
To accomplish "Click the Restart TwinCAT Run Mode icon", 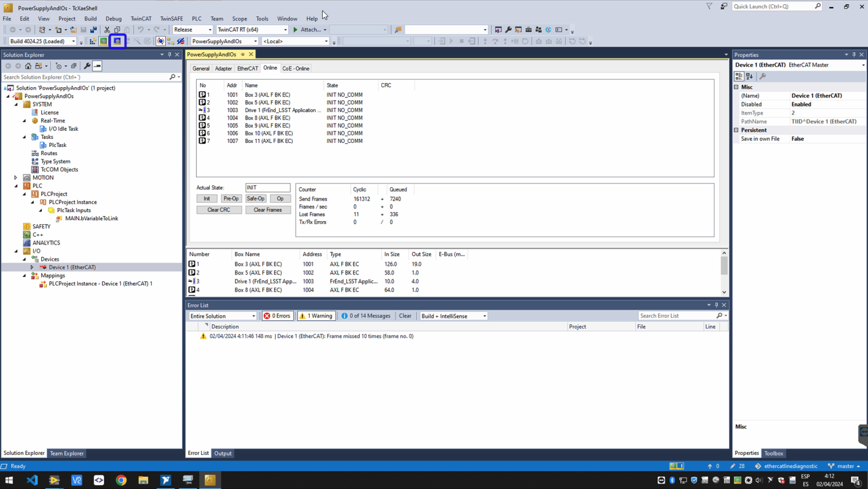I will pos(104,41).
